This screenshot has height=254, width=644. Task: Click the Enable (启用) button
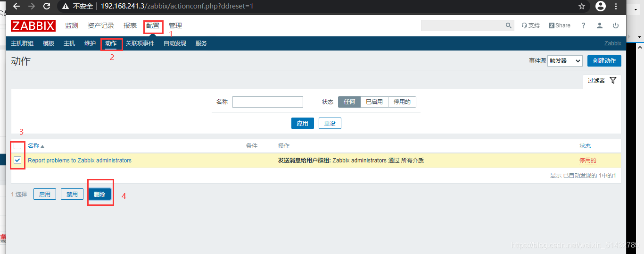tap(45, 194)
